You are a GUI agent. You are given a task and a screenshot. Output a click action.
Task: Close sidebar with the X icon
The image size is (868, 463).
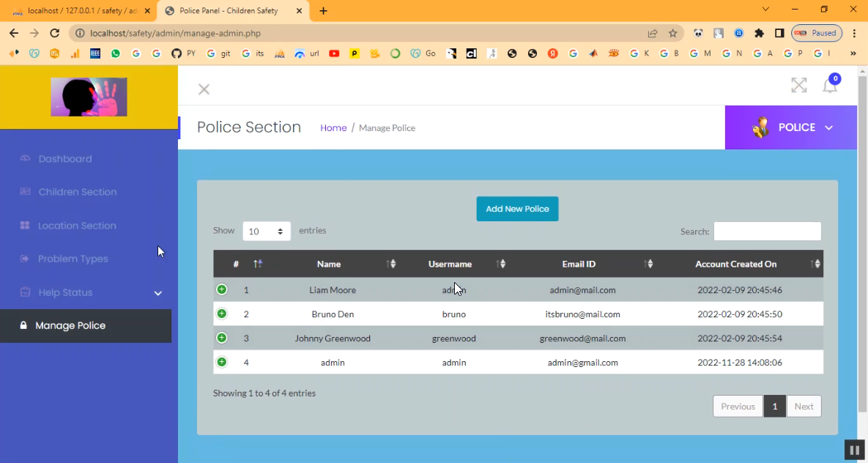tap(204, 89)
